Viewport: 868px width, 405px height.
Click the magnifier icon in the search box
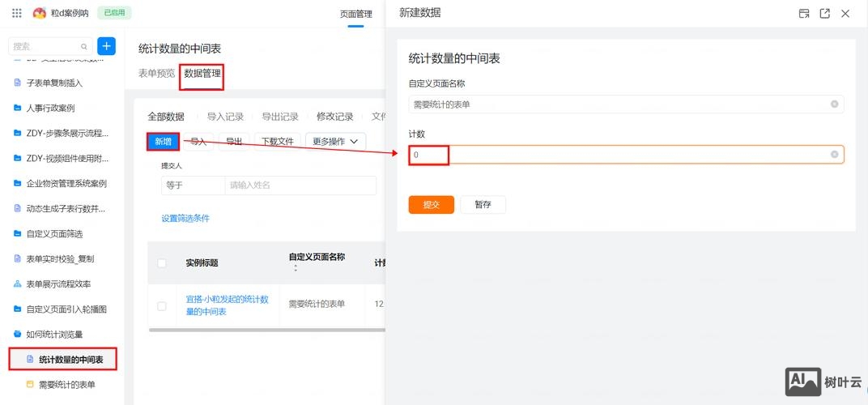pos(84,46)
